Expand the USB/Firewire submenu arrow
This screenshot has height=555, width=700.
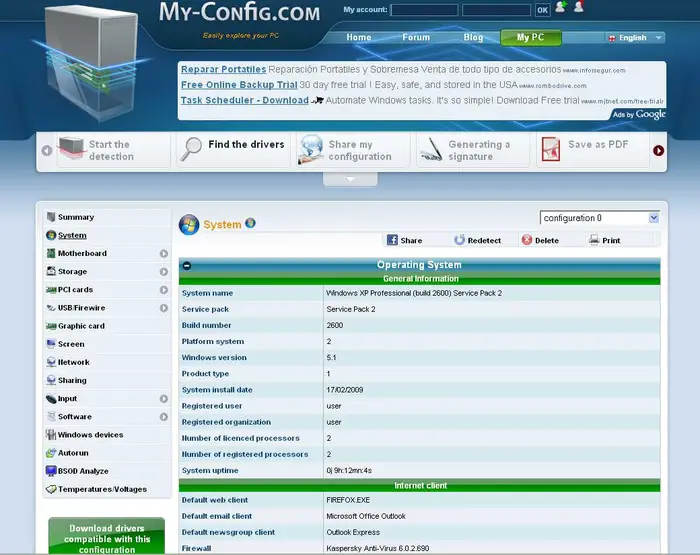pyautogui.click(x=164, y=308)
